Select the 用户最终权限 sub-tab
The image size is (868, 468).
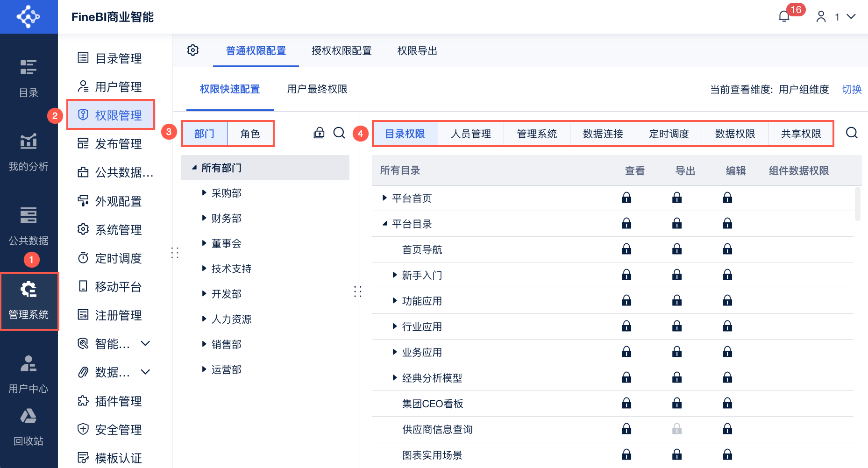tap(317, 89)
